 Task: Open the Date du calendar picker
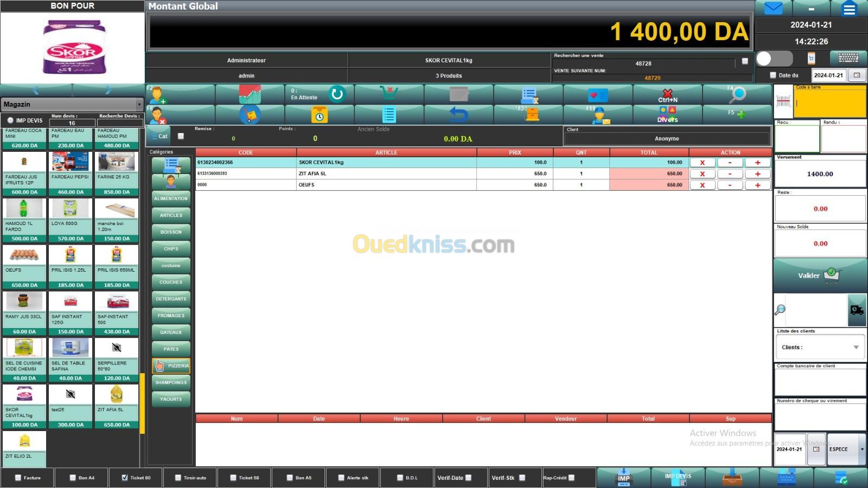pos(857,75)
